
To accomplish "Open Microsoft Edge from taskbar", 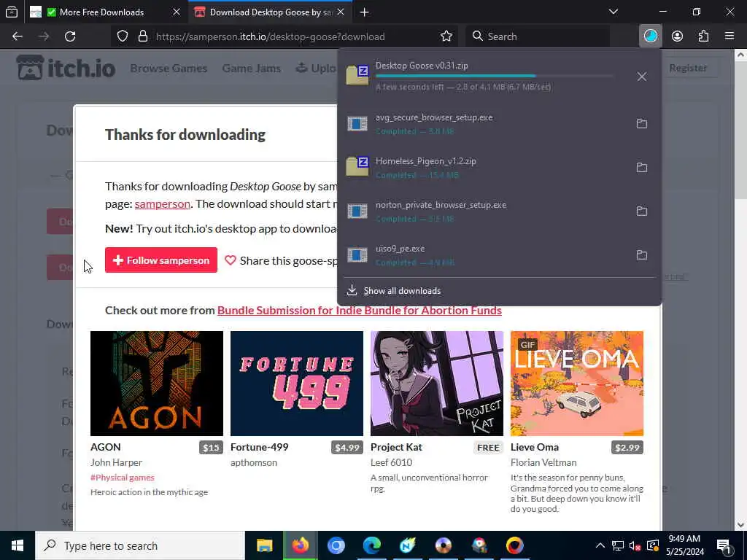I will click(x=371, y=545).
